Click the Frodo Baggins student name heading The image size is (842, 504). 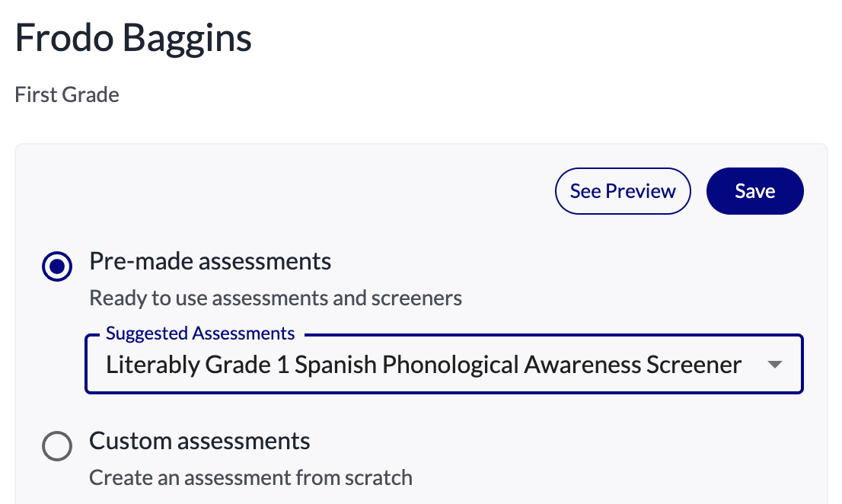(x=133, y=38)
